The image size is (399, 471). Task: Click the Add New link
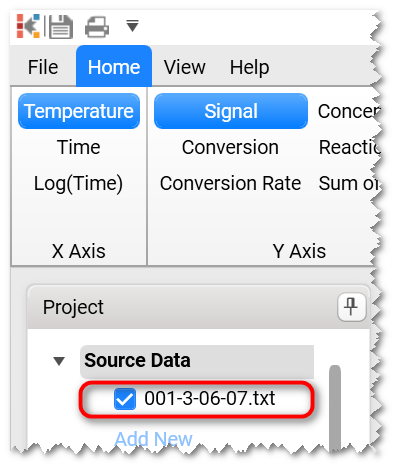[x=153, y=439]
